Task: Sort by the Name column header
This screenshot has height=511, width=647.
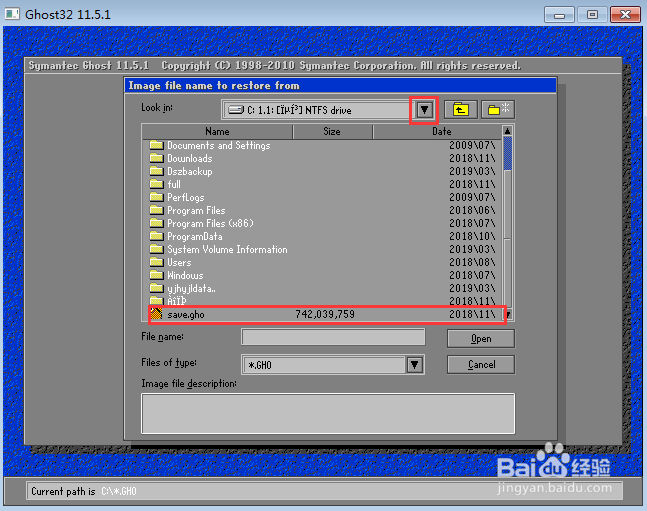Action: (x=217, y=132)
